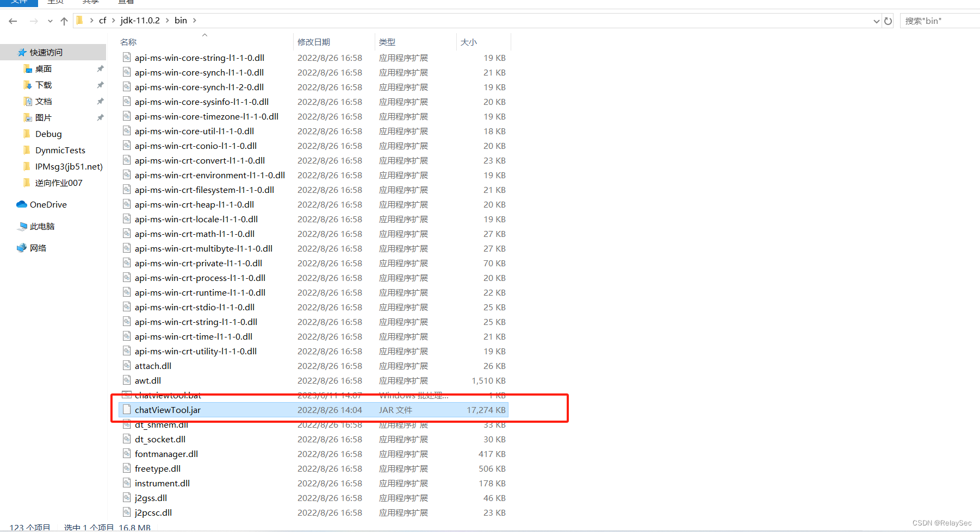Screen dimensions: 980x532
Task: Open the selected chatViewTool.jar file
Action: point(168,410)
